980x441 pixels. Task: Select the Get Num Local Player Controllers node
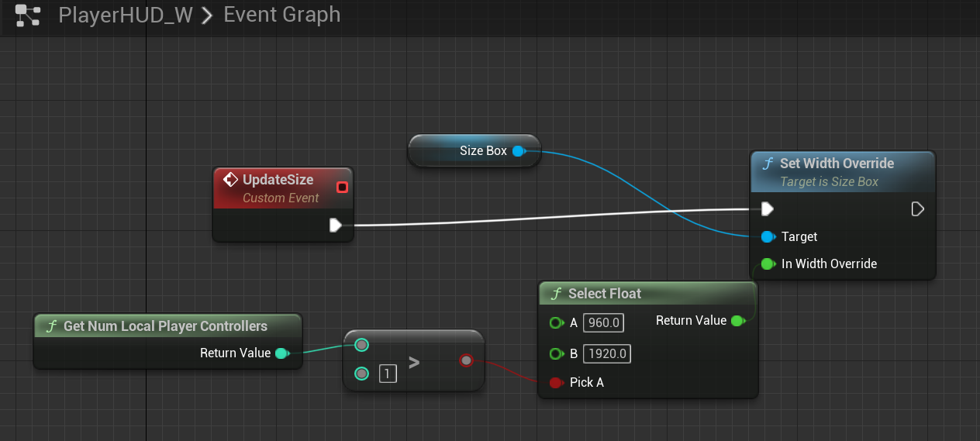pyautogui.click(x=167, y=341)
